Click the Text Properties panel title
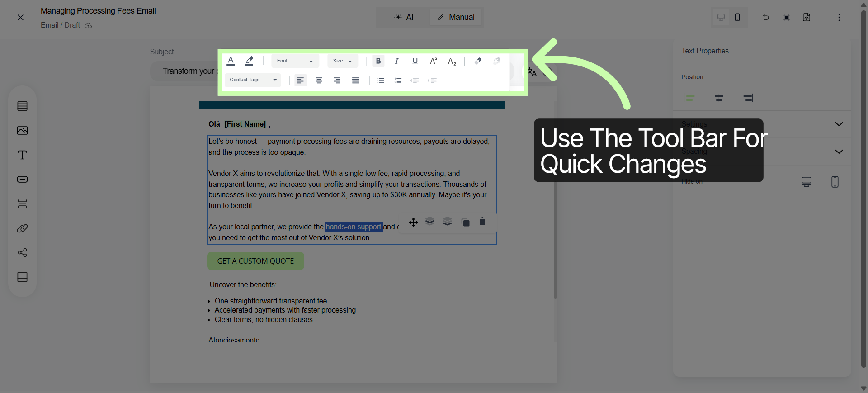 click(705, 51)
